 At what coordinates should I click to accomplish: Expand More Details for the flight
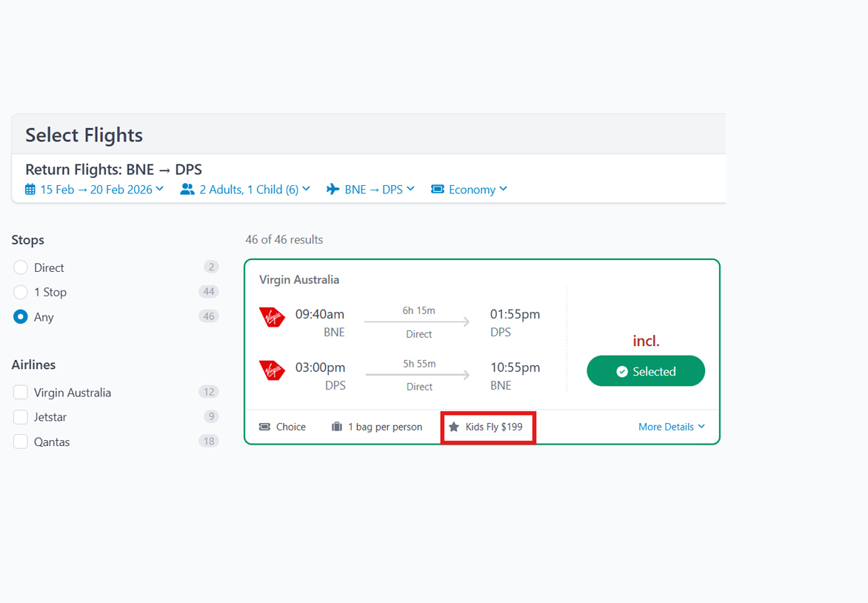pos(671,427)
